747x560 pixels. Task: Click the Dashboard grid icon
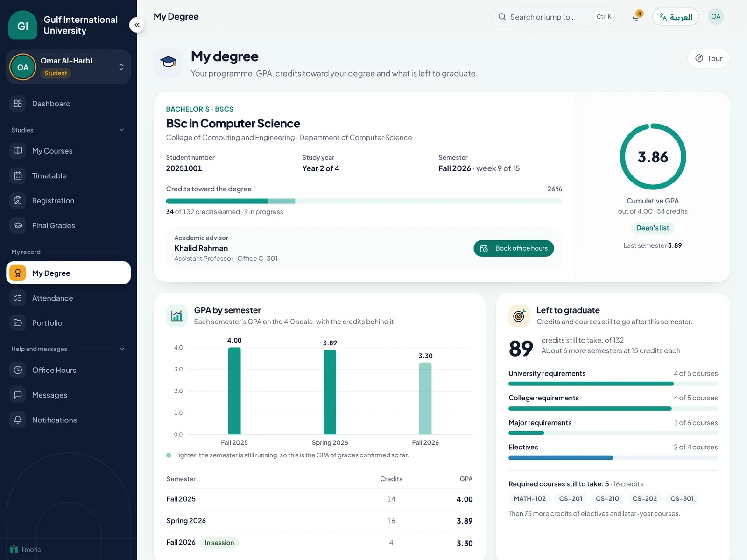(x=18, y=104)
